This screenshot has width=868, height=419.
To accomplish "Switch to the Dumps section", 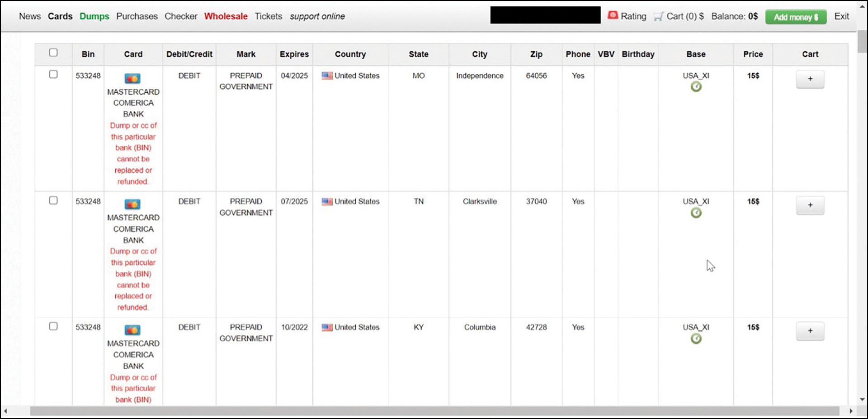I will (x=94, y=16).
